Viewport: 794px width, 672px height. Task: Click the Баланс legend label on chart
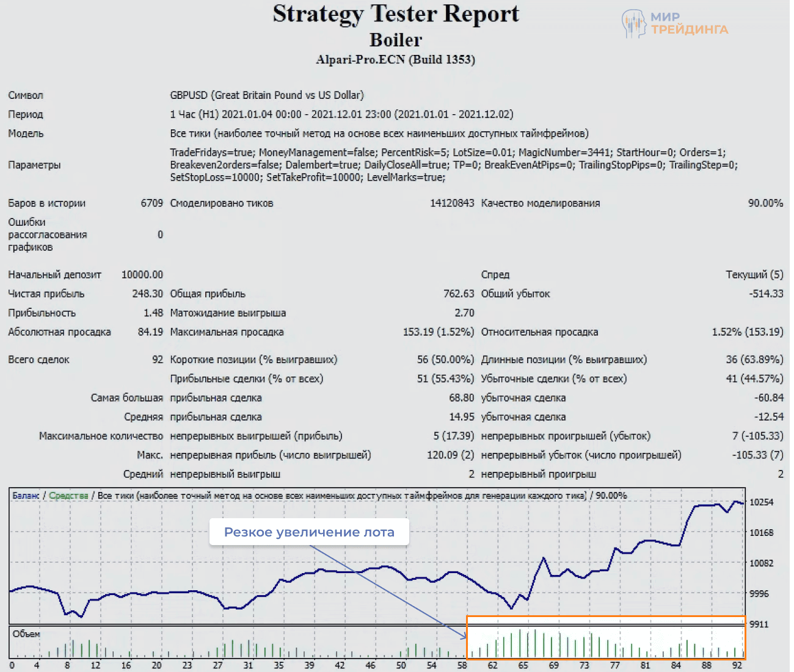point(26,496)
